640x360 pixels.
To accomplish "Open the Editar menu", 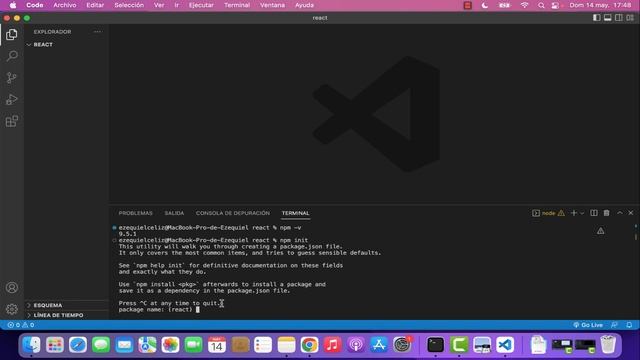I will (x=95, y=5).
